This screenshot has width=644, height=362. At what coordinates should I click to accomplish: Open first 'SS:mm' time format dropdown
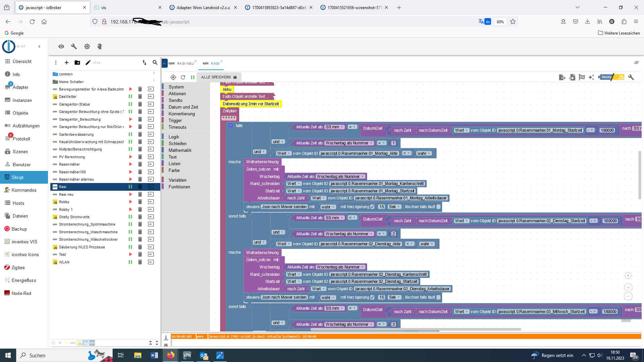click(334, 127)
